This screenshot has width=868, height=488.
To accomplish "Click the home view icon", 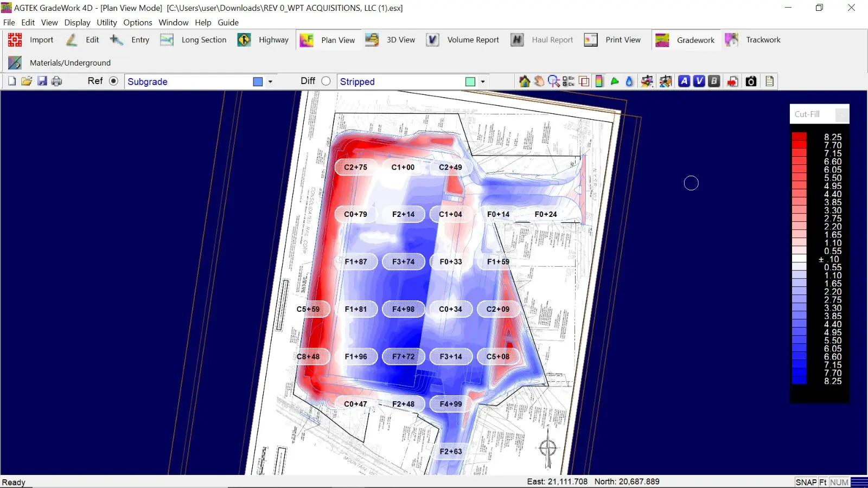I will click(524, 81).
